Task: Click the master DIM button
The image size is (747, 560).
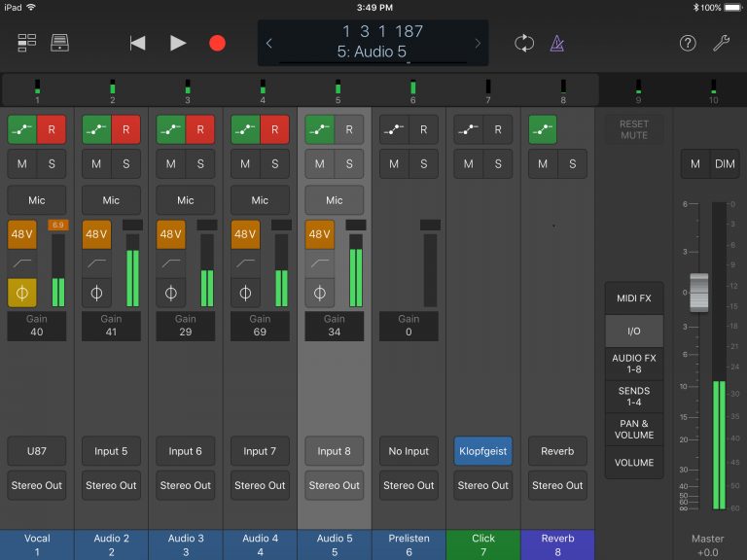Action: [x=725, y=163]
